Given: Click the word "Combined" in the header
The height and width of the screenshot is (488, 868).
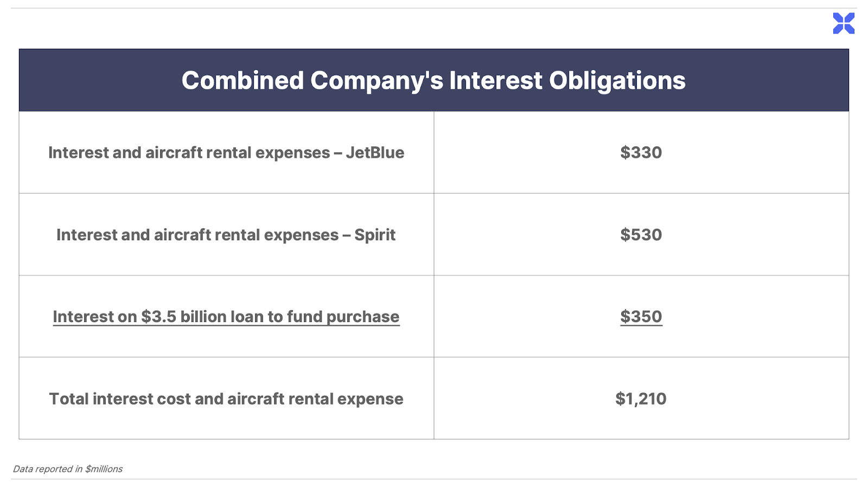Looking at the screenshot, I should click(x=242, y=80).
